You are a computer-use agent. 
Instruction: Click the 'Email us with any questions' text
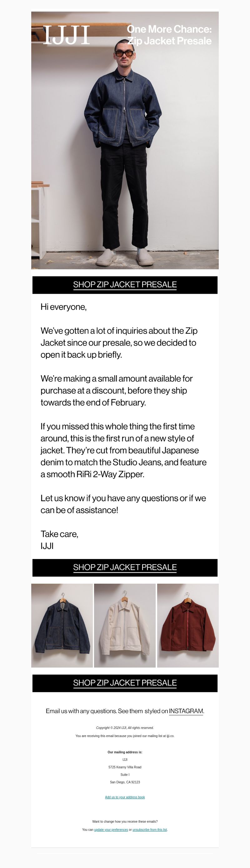(81, 711)
